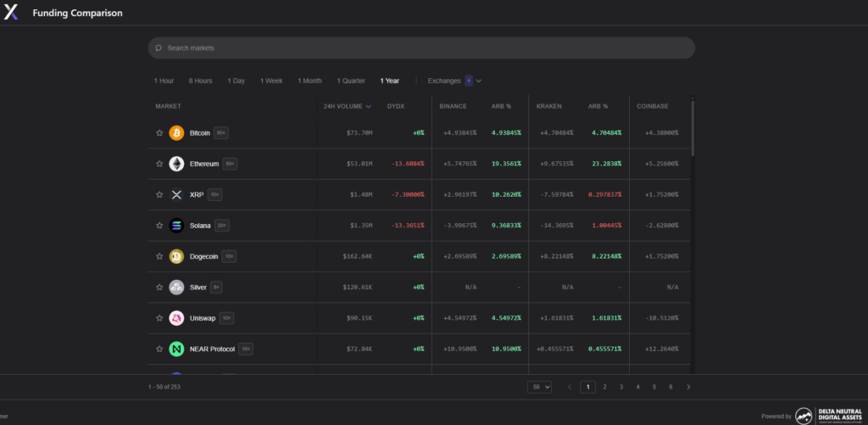Click the MARKET column header
Image resolution: width=868 pixels, height=425 pixels.
[x=169, y=106]
